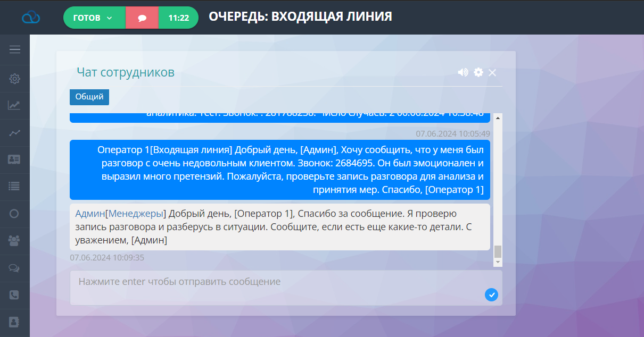644x337 pixels.
Task: Open the line trend chart icon
Action: pos(14,132)
